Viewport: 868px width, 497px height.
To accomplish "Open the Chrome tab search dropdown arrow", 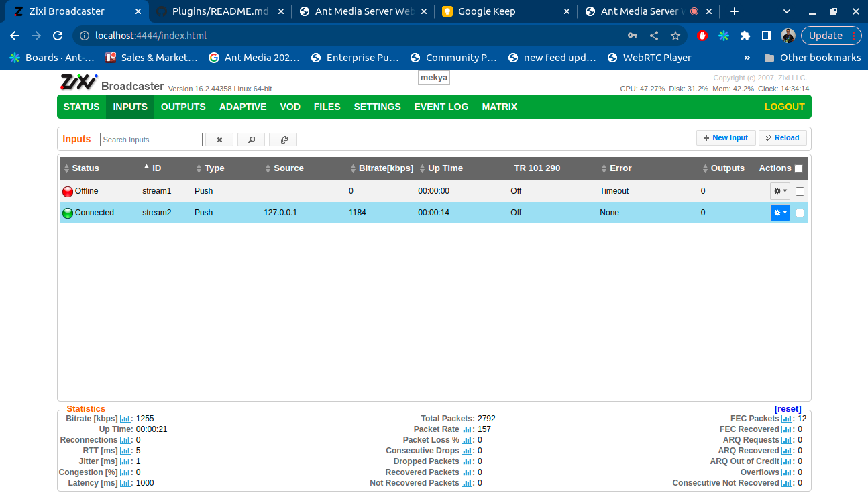I will (787, 11).
